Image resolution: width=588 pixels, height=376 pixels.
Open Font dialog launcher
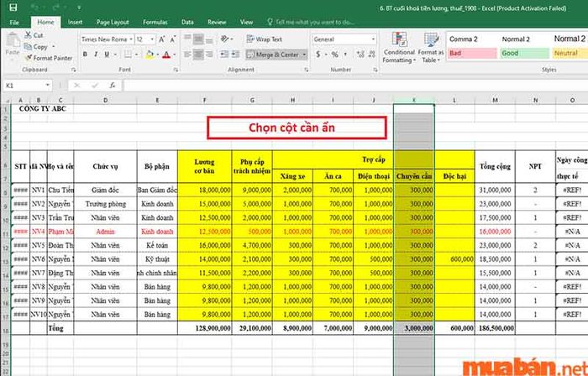pyautogui.click(x=176, y=70)
